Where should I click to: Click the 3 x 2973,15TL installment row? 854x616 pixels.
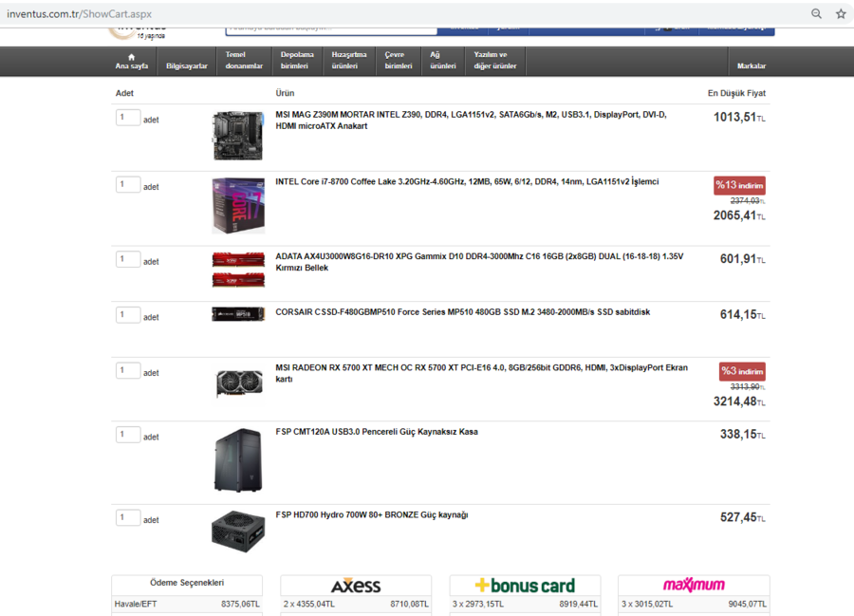point(525,604)
